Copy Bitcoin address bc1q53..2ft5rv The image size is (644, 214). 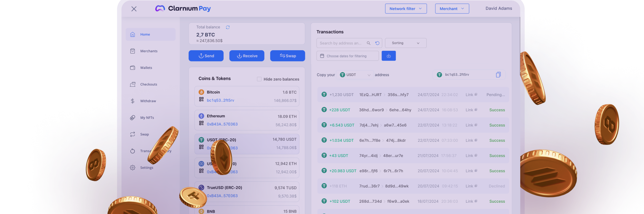220,100
